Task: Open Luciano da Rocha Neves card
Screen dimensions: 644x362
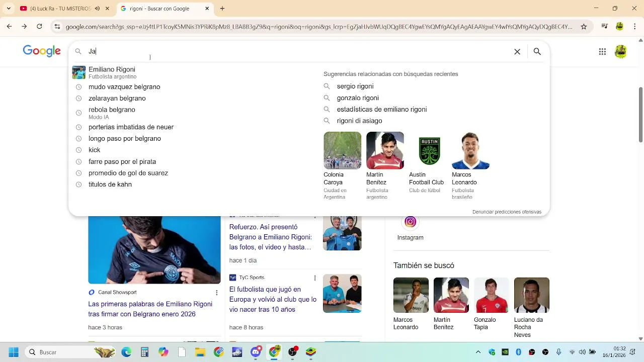Action: (x=532, y=308)
